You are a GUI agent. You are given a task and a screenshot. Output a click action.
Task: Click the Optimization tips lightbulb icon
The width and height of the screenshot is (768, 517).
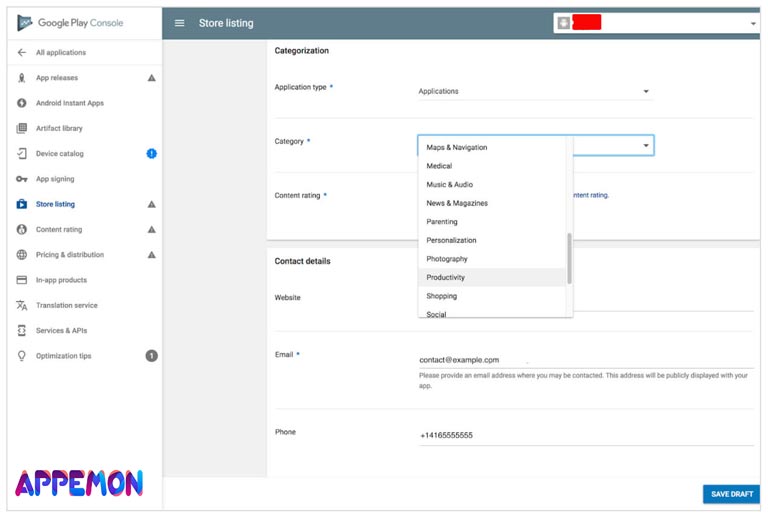tap(22, 356)
